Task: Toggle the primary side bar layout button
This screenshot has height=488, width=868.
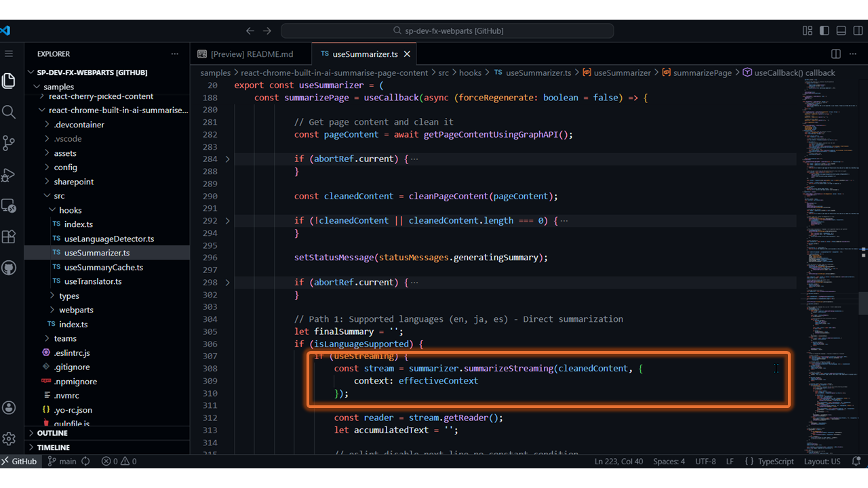Action: (x=824, y=30)
